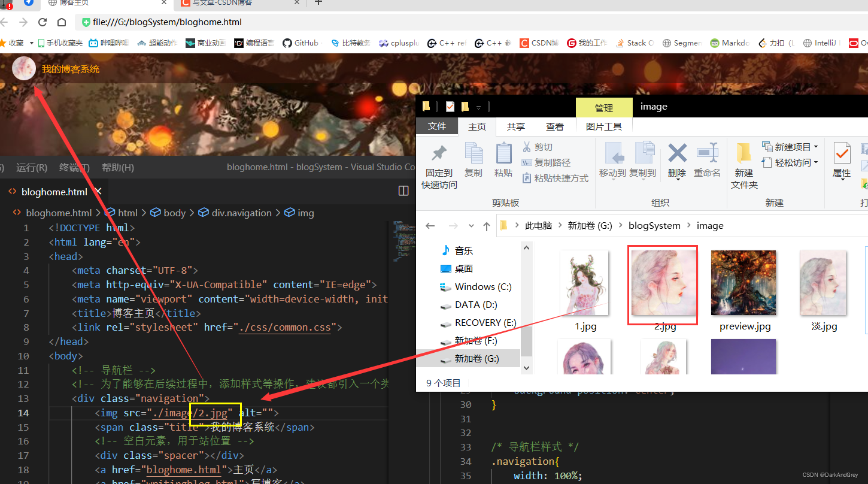This screenshot has height=484, width=868.
Task: Switch to 主页 ribbon tab
Action: pos(477,126)
